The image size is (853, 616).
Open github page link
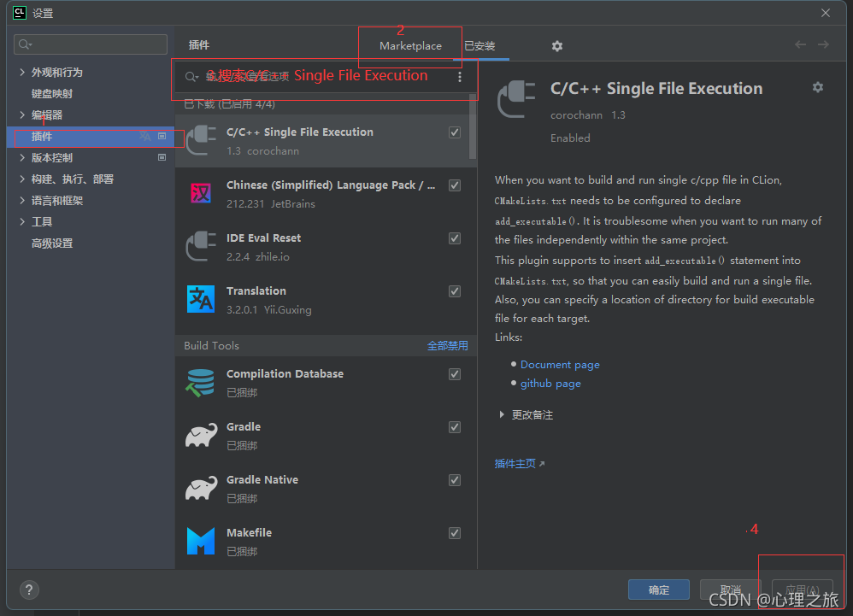tap(550, 384)
